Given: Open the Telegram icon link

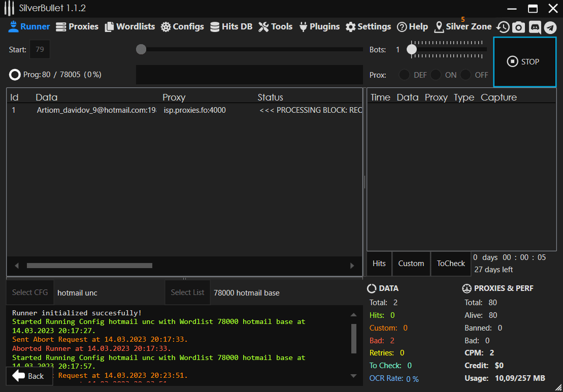Looking at the screenshot, I should point(550,27).
